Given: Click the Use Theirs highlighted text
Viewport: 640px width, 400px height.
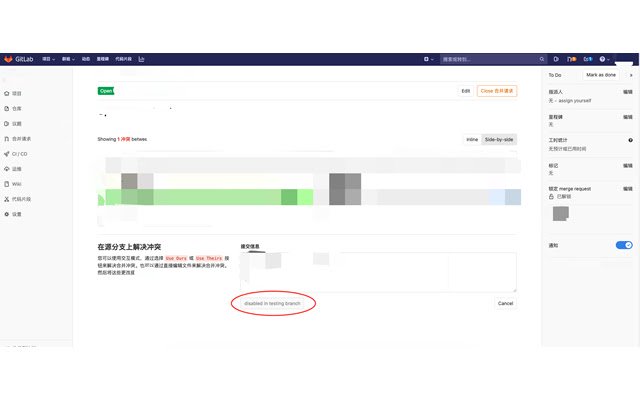Looking at the screenshot, I should coord(209,258).
